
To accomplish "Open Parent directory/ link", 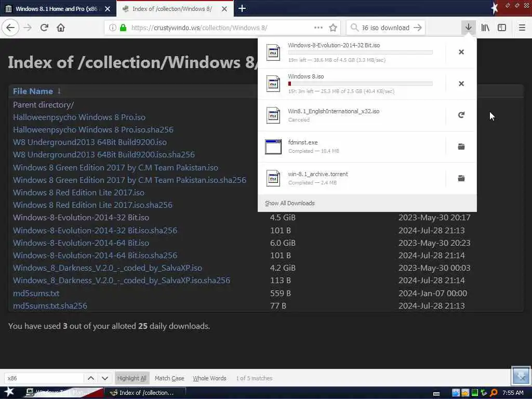I will [x=43, y=104].
